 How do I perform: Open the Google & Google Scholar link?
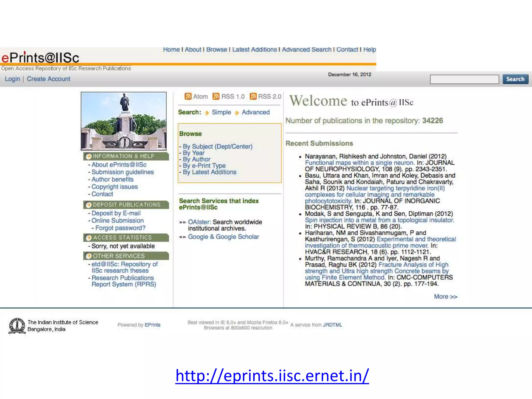tap(223, 237)
